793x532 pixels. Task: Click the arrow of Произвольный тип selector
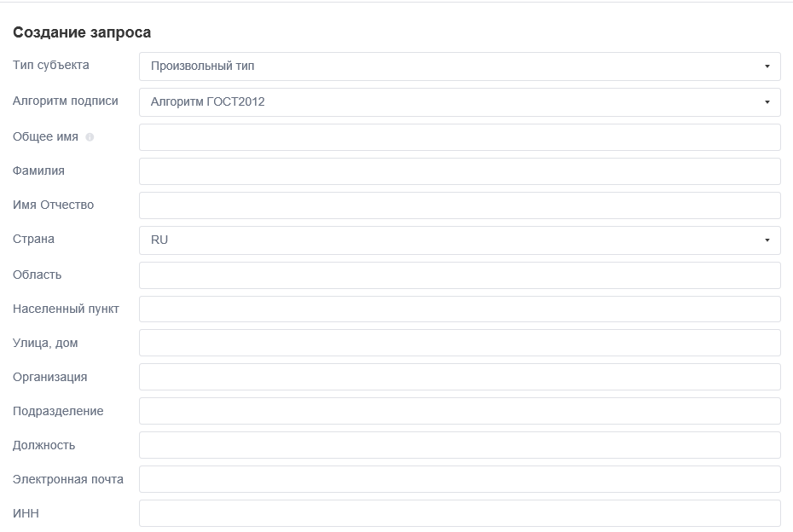(767, 66)
